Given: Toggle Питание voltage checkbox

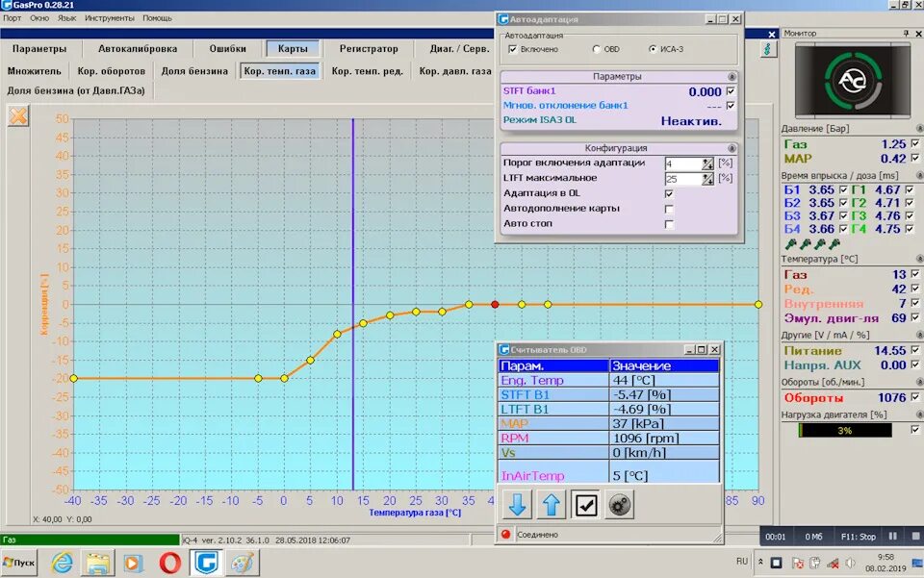Looking at the screenshot, I should [915, 350].
